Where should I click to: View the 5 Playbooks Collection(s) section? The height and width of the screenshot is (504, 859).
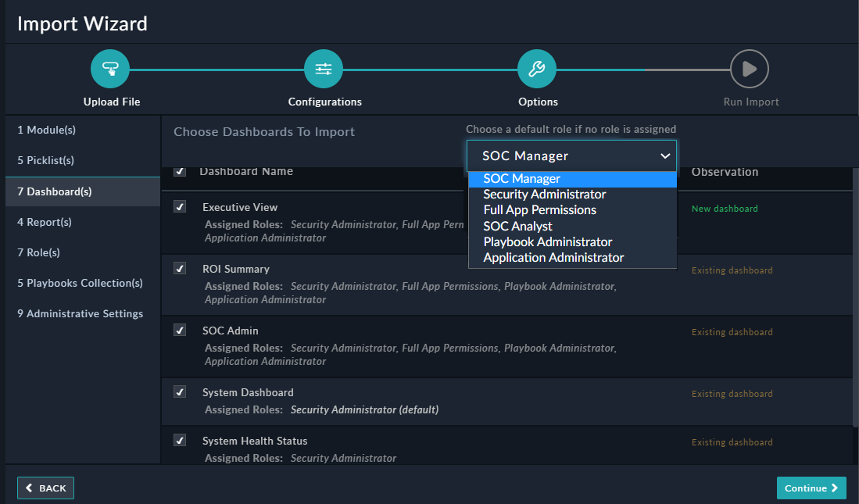click(x=81, y=282)
